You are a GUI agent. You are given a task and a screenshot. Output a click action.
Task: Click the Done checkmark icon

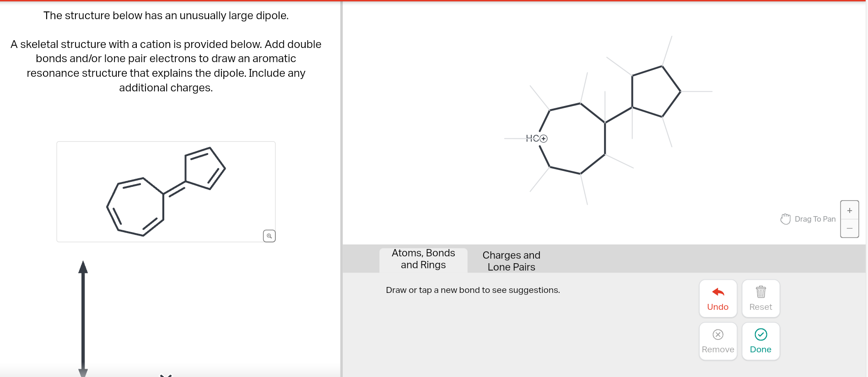760,334
